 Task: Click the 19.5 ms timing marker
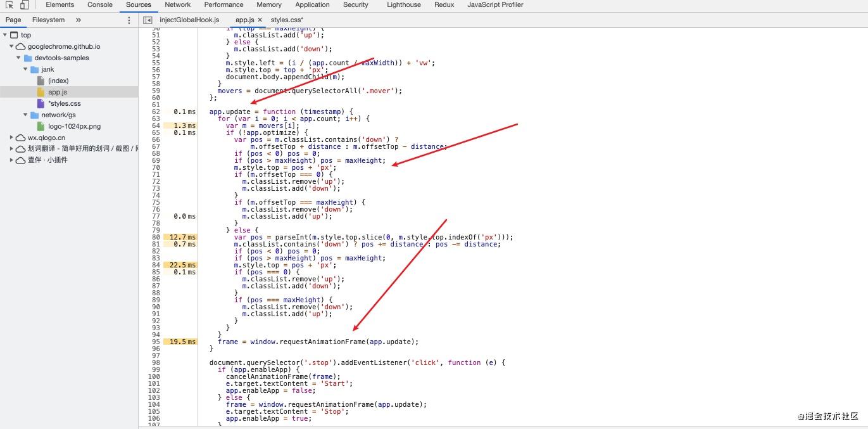tap(182, 342)
